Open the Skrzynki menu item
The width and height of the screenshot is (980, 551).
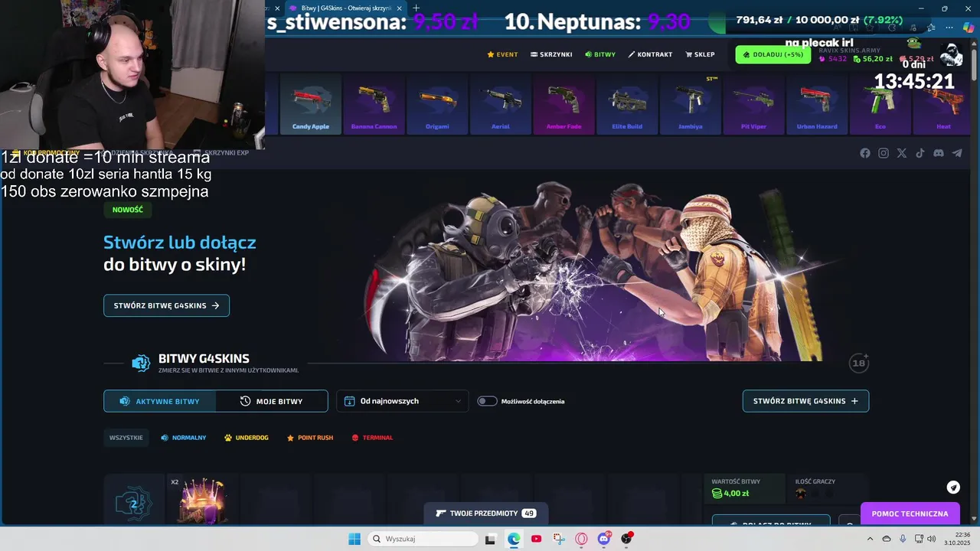tap(551, 54)
